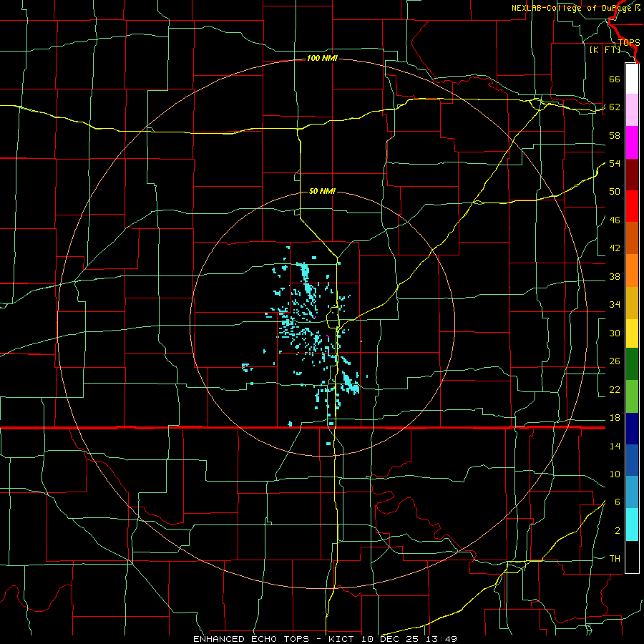Click the '18' value on the legend
This screenshot has height=644, width=644.
tap(615, 418)
